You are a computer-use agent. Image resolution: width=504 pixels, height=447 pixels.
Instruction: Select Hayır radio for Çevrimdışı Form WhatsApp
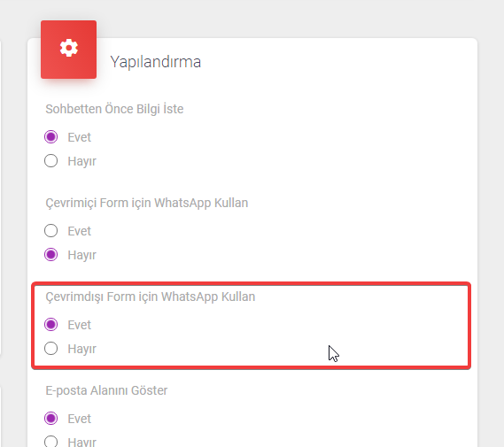click(51, 349)
